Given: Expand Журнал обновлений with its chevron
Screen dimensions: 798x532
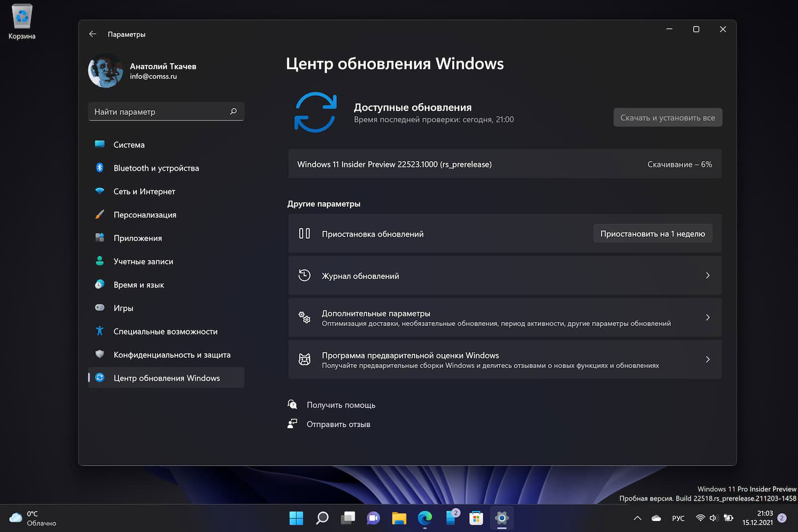Looking at the screenshot, I should (708, 276).
